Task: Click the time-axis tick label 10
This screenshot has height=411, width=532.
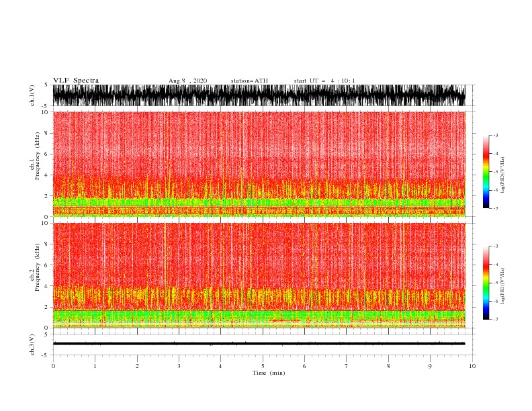Action: 472,366
